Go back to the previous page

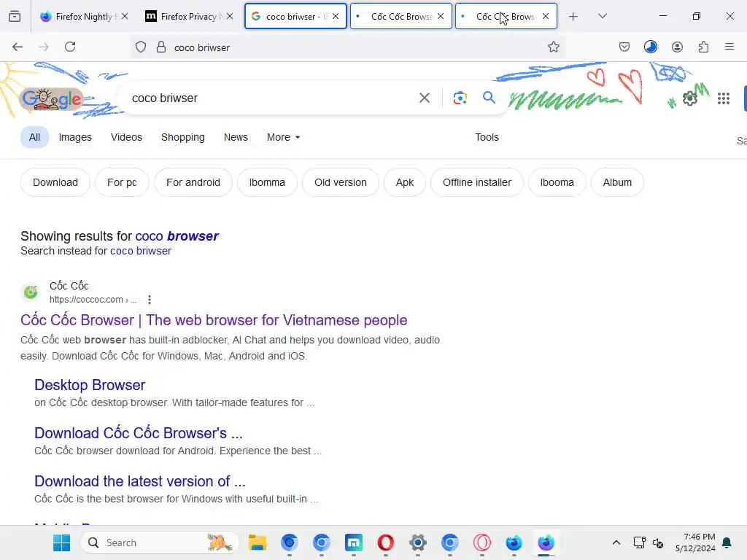point(18,47)
